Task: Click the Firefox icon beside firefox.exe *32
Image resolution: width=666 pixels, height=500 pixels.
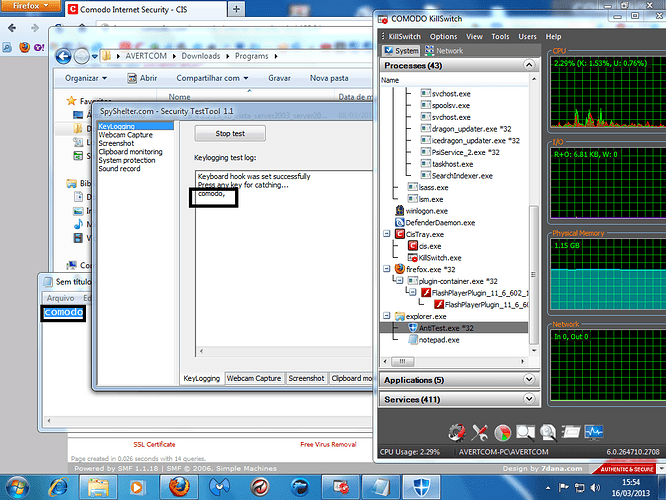Action: coord(400,269)
